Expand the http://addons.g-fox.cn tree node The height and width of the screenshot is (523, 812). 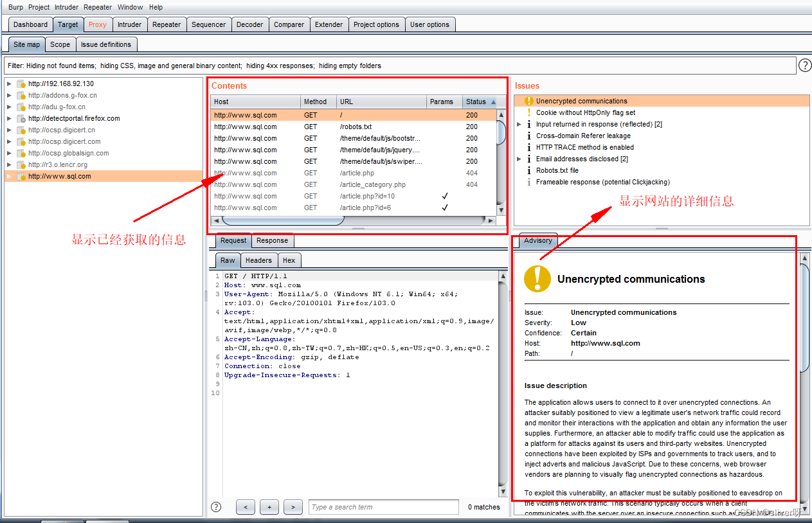click(9, 95)
